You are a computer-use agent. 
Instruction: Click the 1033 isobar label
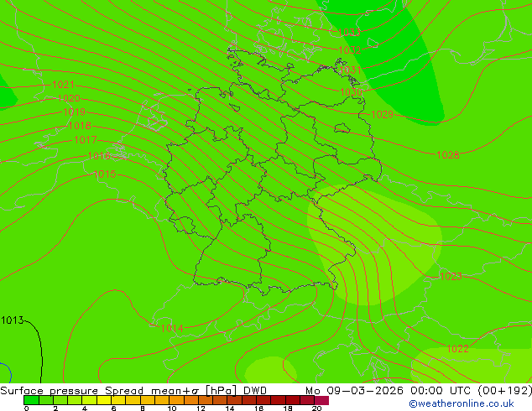point(349,33)
